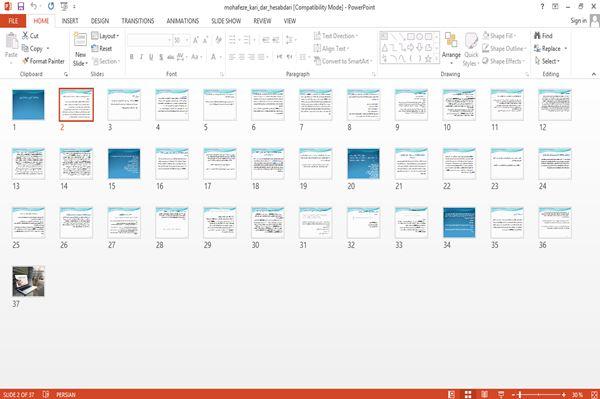Select slide 37 photo thumbnail
600x399 pixels.
point(28,281)
